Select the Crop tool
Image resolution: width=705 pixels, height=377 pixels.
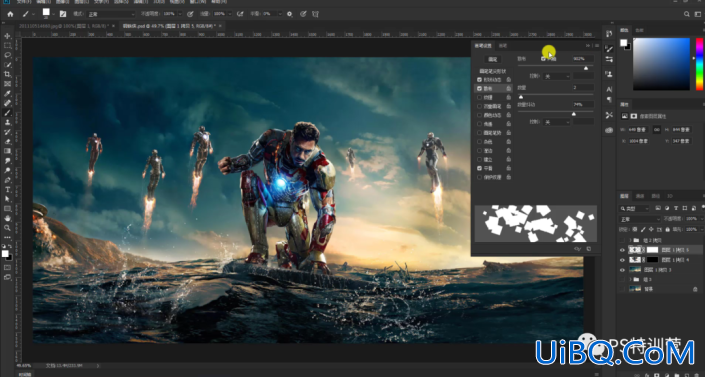point(7,74)
